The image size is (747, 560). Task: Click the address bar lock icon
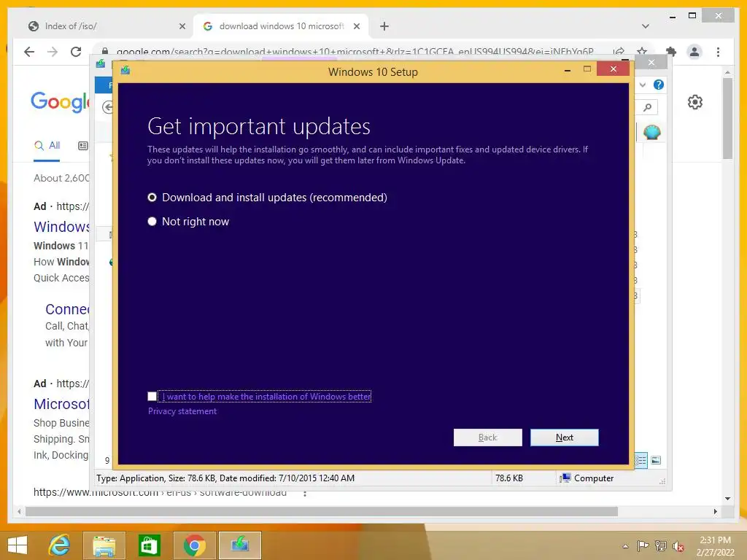[105, 52]
